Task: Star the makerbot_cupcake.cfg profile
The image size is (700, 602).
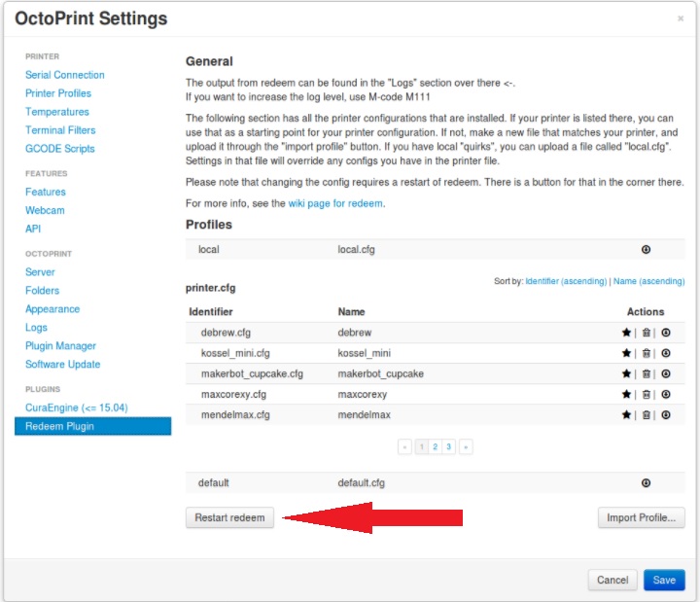Action: click(x=626, y=373)
